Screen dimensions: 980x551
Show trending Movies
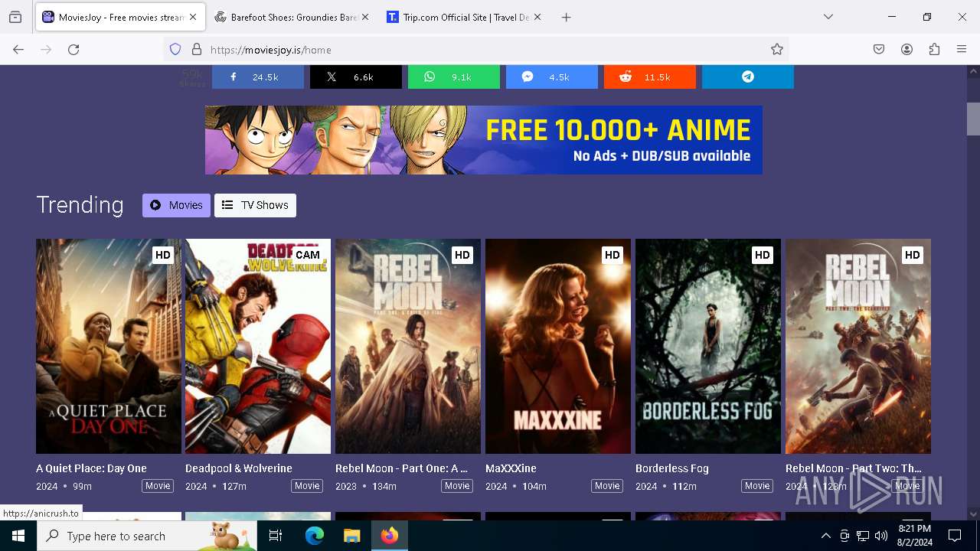point(176,205)
